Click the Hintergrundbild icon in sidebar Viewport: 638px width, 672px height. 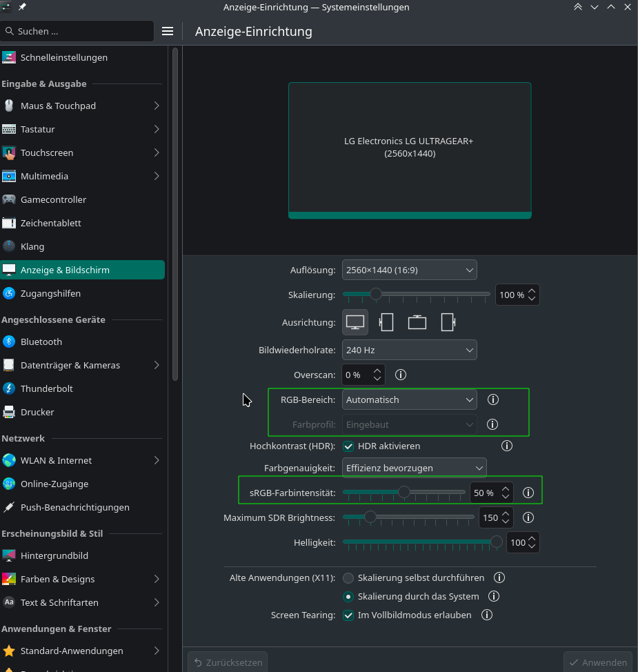point(8,556)
